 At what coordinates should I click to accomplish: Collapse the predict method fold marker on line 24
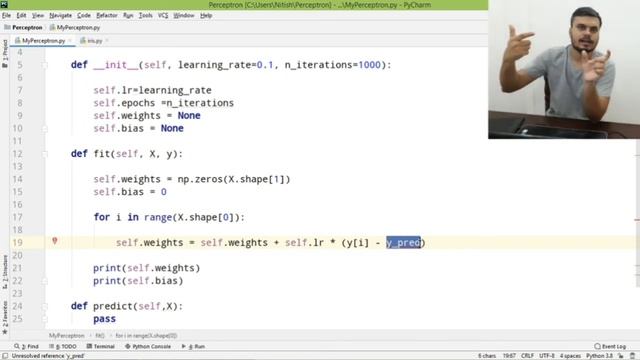point(45,306)
